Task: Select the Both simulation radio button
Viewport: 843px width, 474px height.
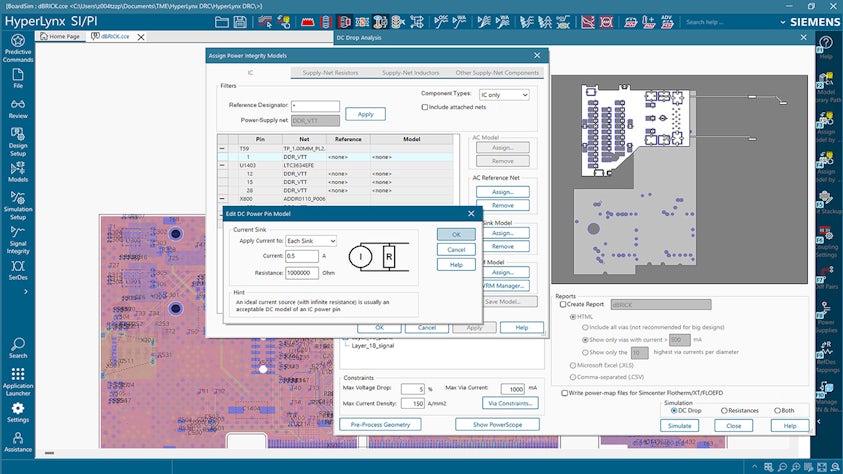Action: click(x=777, y=411)
